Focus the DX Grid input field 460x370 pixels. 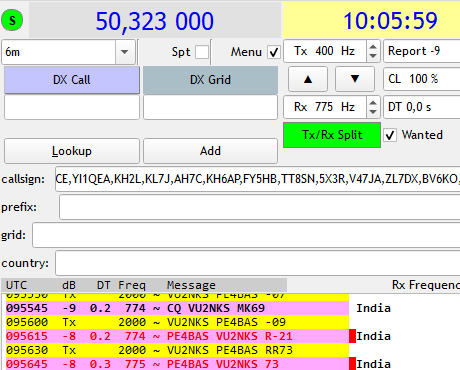pos(210,107)
